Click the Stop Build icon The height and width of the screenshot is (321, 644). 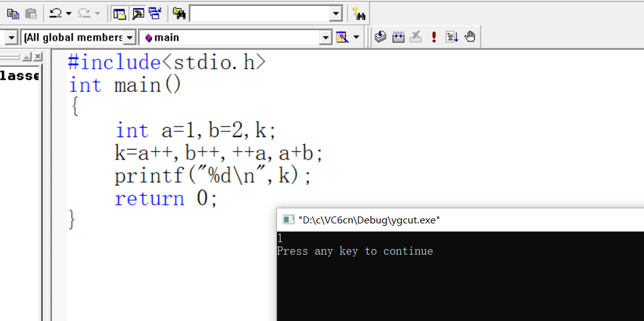click(416, 37)
